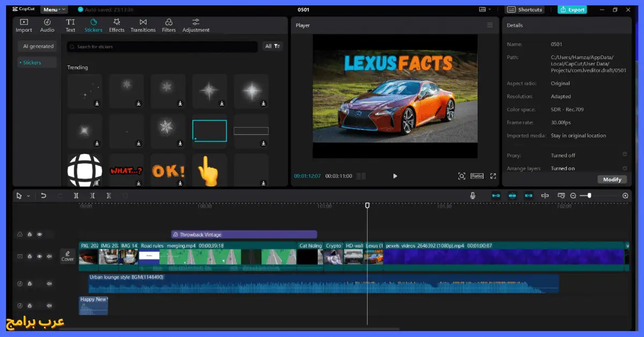Select the OK! sticker thumbnail
Screen dimensions: 644x337
tap(169, 171)
